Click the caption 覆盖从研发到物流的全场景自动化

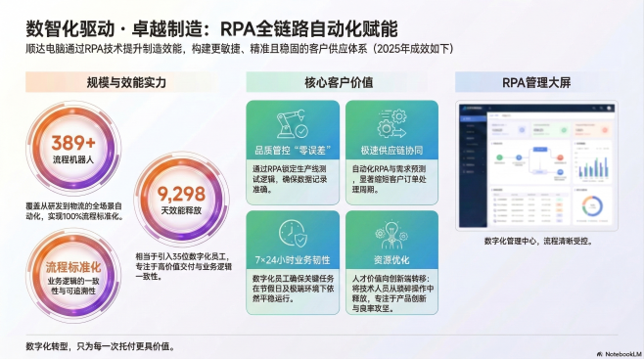(x=74, y=211)
